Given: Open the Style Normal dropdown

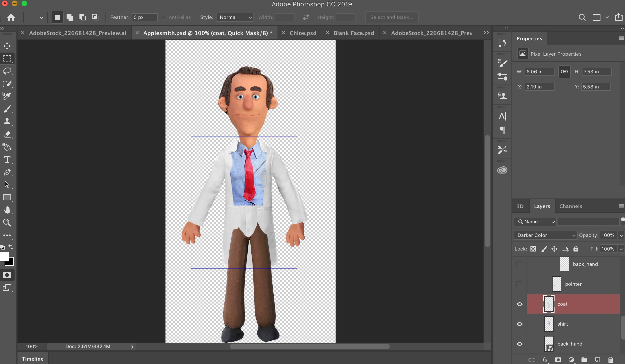Looking at the screenshot, I should click(235, 17).
